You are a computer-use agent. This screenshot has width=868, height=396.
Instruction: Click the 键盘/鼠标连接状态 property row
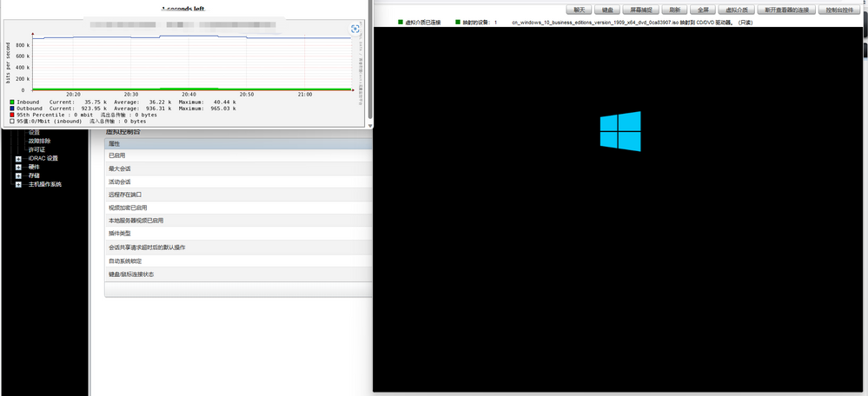(x=239, y=274)
